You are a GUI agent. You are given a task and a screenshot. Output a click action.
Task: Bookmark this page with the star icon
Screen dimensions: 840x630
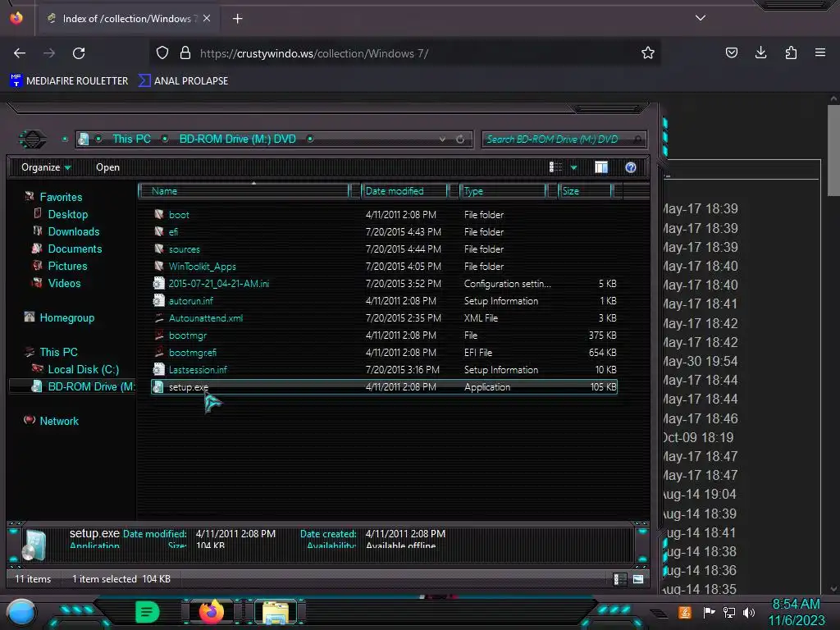click(x=648, y=52)
